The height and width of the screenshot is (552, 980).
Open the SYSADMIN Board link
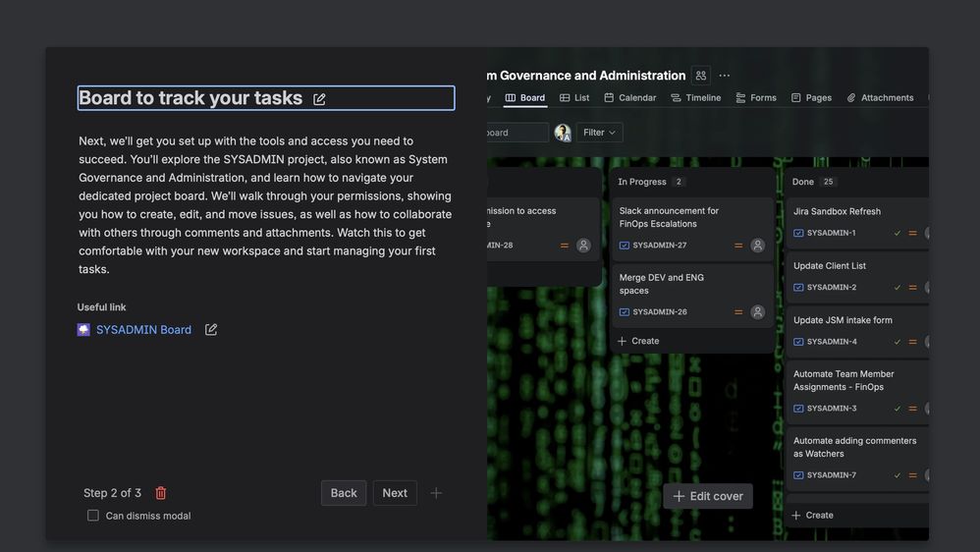(143, 330)
